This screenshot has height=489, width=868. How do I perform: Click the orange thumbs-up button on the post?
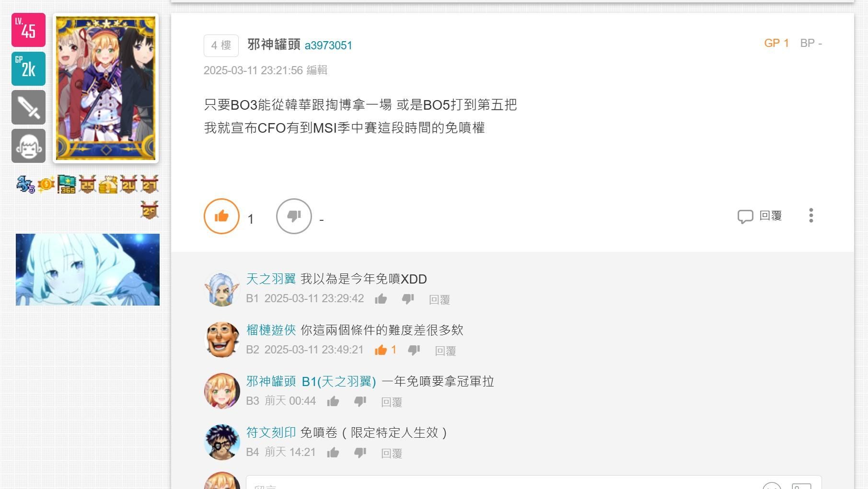[x=221, y=216]
